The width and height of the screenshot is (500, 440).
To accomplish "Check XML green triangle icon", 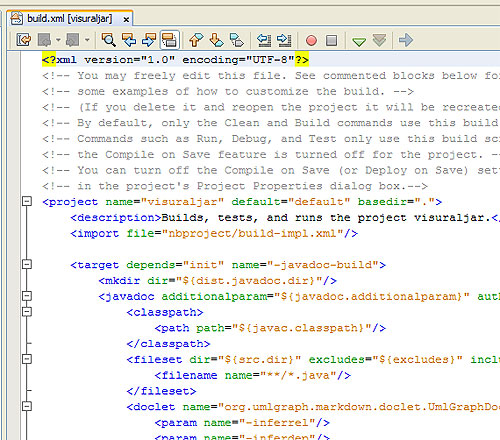I will [x=359, y=41].
